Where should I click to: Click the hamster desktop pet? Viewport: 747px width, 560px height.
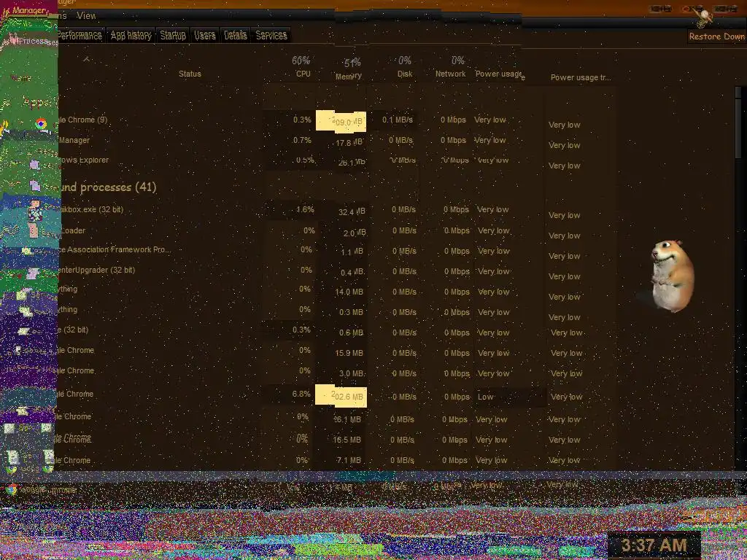[x=672, y=276]
